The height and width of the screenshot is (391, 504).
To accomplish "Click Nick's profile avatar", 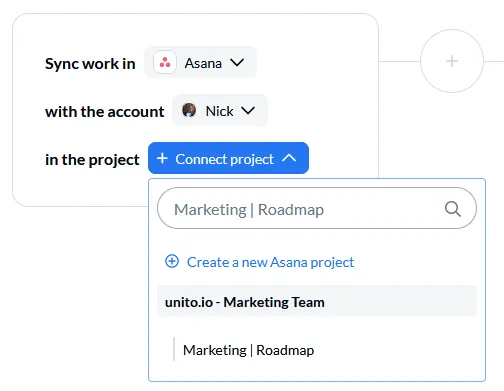I will coord(189,110).
